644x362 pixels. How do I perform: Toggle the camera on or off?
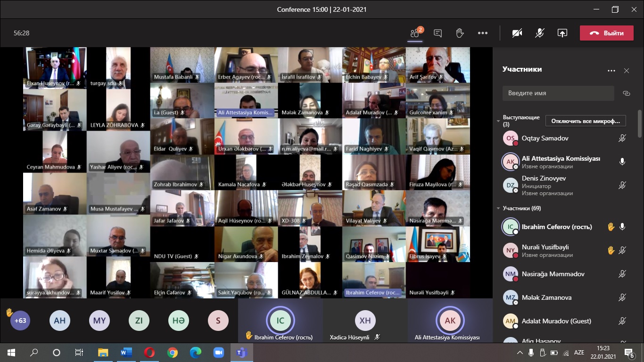coord(517,33)
